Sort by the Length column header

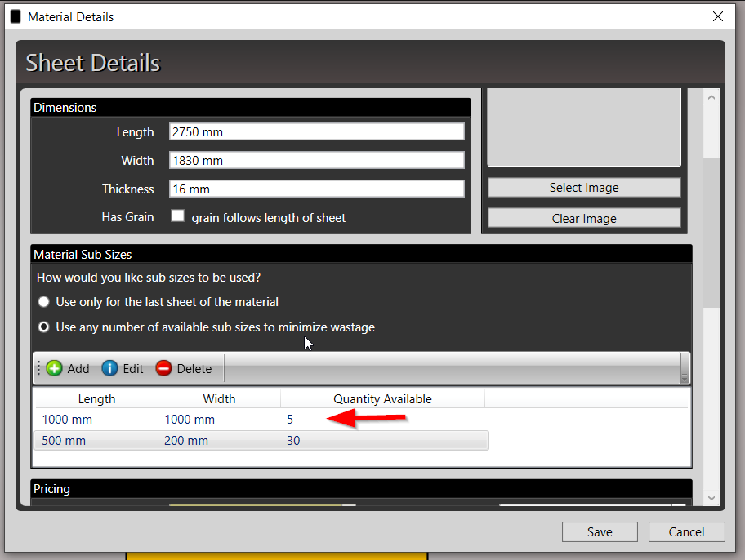96,399
